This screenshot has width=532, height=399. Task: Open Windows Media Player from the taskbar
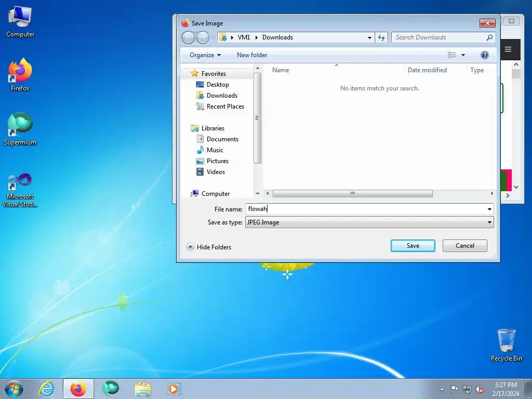click(x=175, y=389)
